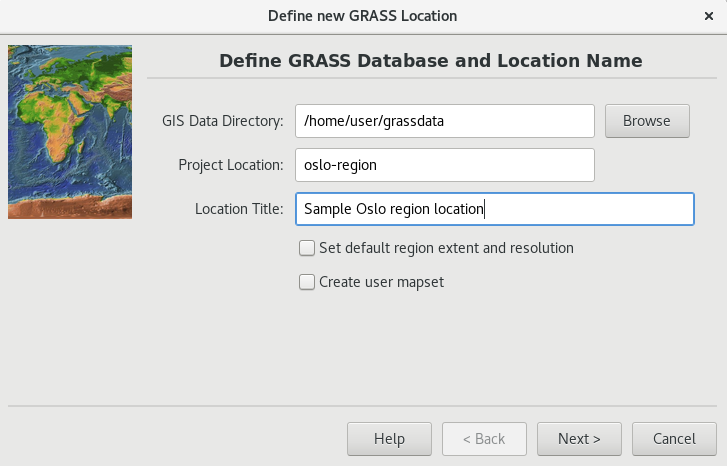Click the world map image
The image size is (727, 466).
coord(70,132)
